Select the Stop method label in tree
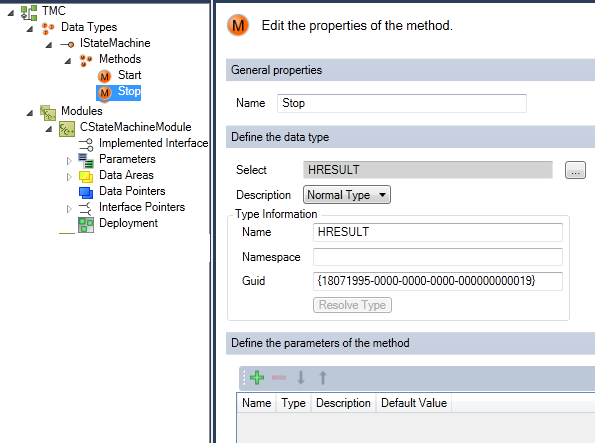Image resolution: width=595 pixels, height=443 pixels. point(129,91)
